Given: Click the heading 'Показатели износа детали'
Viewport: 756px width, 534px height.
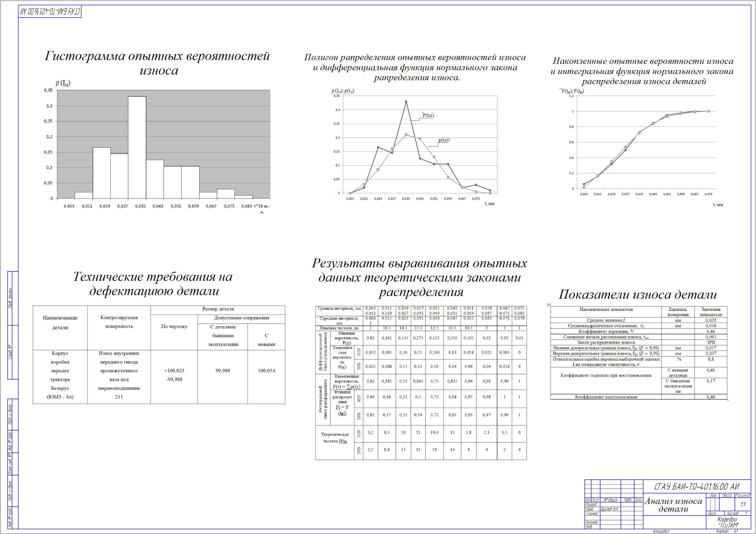Looking at the screenshot, I should click(x=638, y=294).
